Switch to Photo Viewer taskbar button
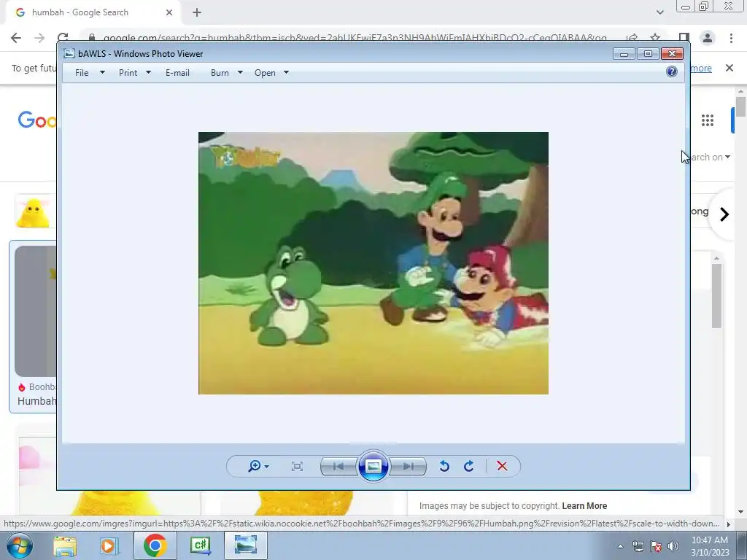Screen dimensions: 747x560 pos(245,545)
